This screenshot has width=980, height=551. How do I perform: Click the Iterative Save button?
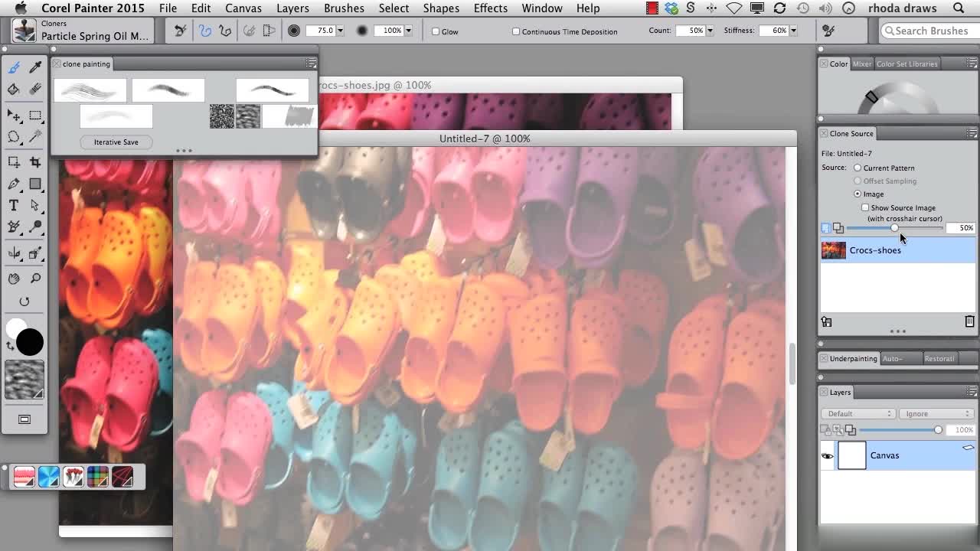[116, 142]
